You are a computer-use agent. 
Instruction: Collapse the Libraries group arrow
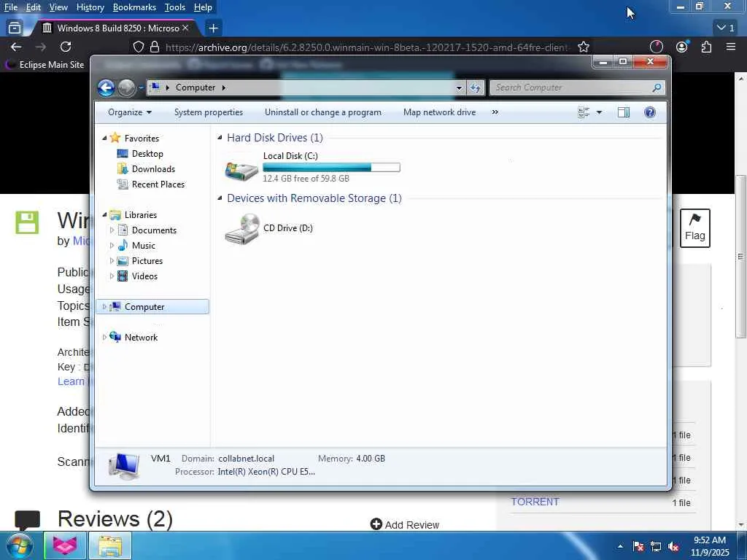(x=105, y=215)
